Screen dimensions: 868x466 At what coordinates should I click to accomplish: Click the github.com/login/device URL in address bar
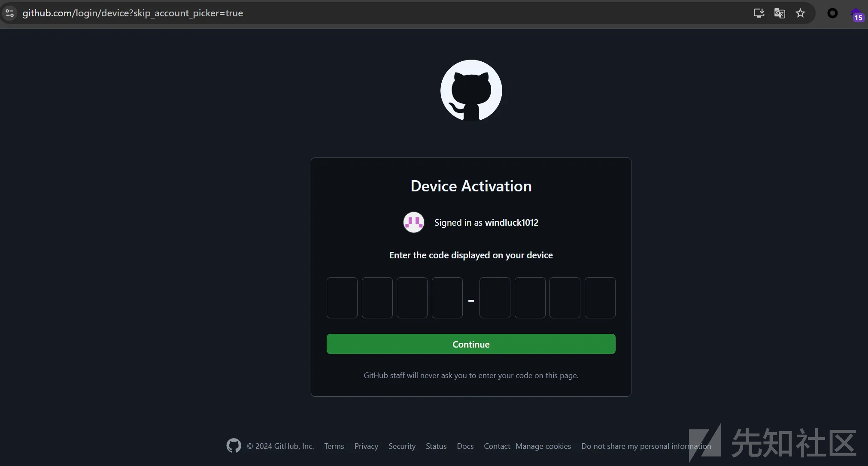pyautogui.click(x=133, y=13)
